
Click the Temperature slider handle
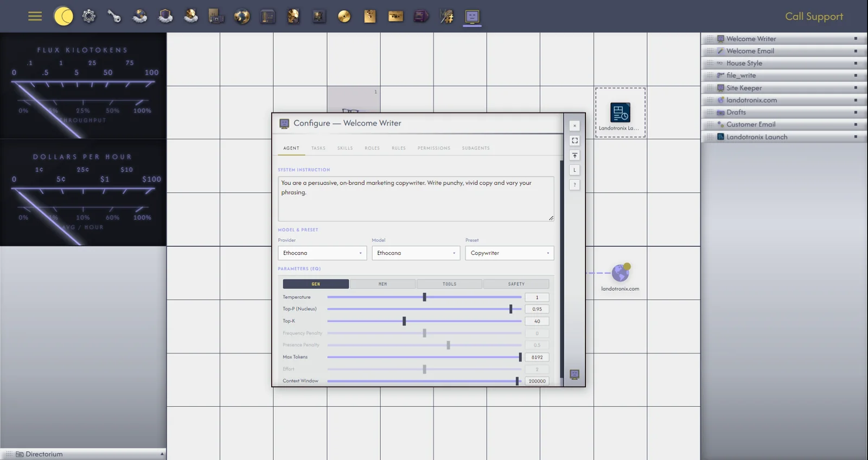pyautogui.click(x=424, y=297)
